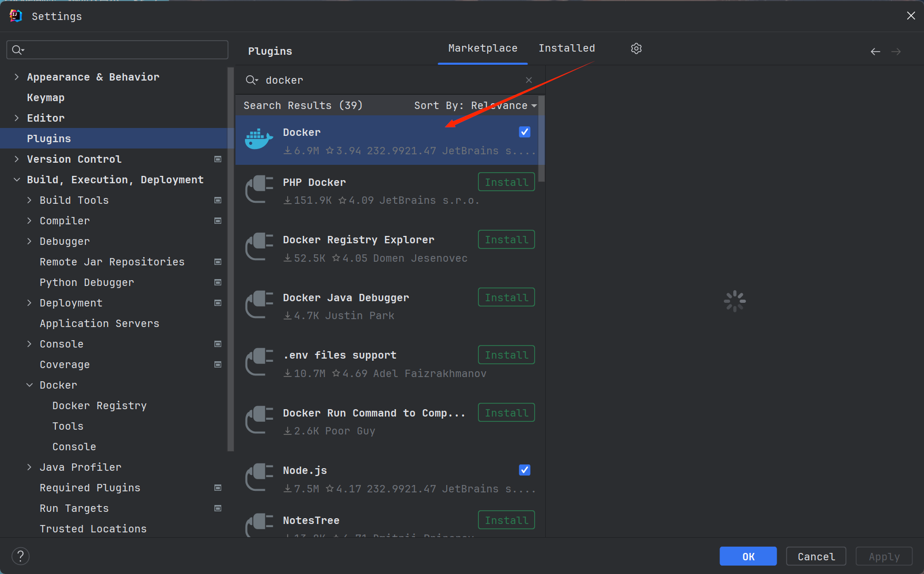Screen dimensions: 924x574
Task: Click the .env files support plugin icon
Action: pos(259,363)
